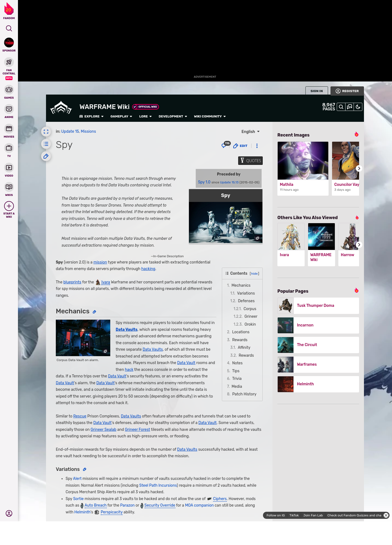Open the Quotes button

click(x=250, y=161)
